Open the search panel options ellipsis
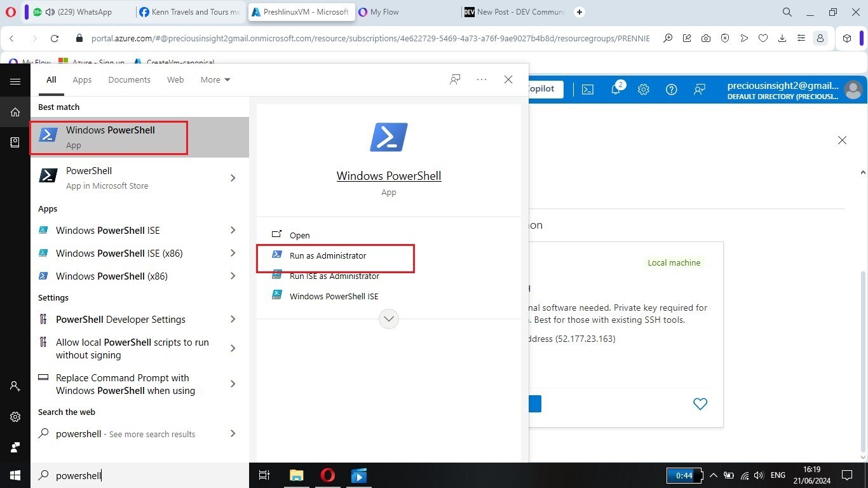Screen dimensions: 868x488 482,79
